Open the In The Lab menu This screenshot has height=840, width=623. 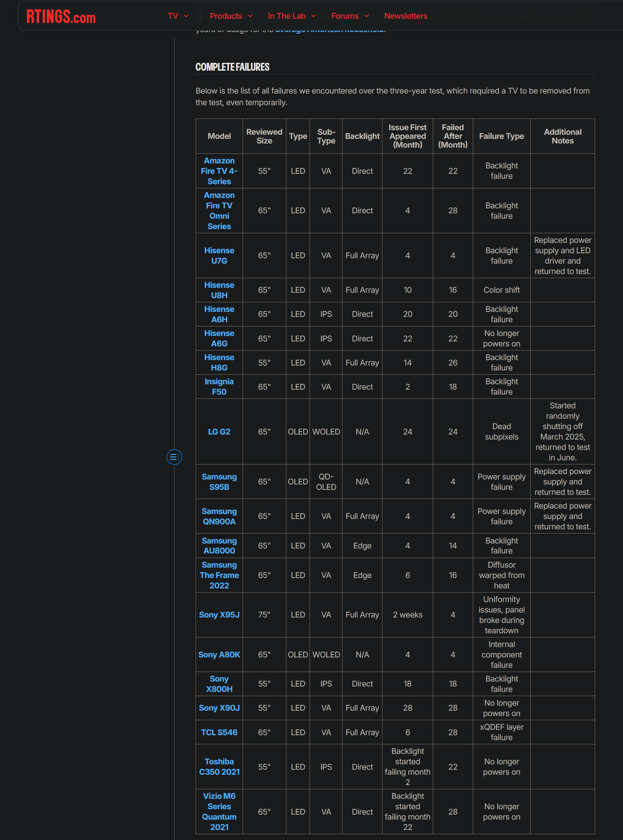(x=287, y=16)
